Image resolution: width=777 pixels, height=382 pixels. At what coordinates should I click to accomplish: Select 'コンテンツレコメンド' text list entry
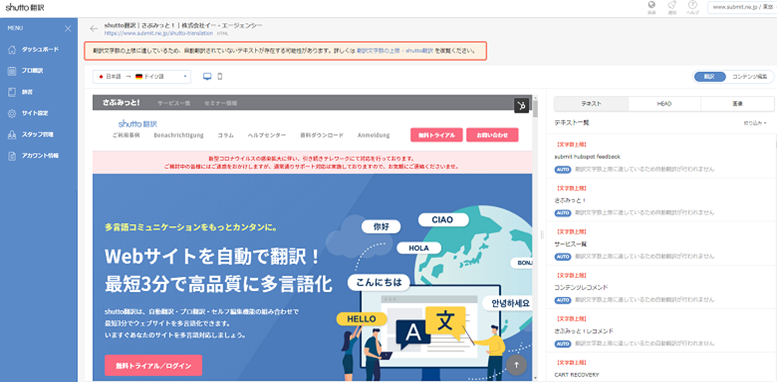coord(581,287)
